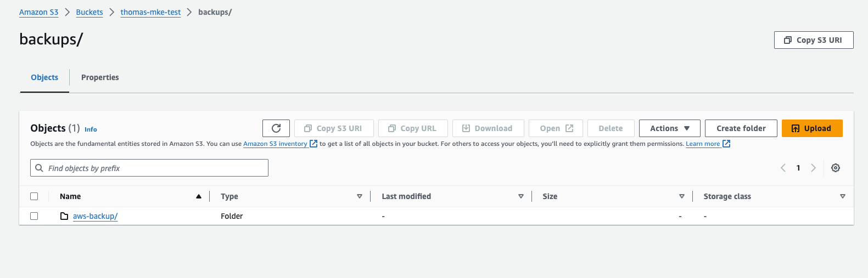Click the Info link next to Objects
Image resolution: width=868 pixels, height=278 pixels.
(x=91, y=129)
